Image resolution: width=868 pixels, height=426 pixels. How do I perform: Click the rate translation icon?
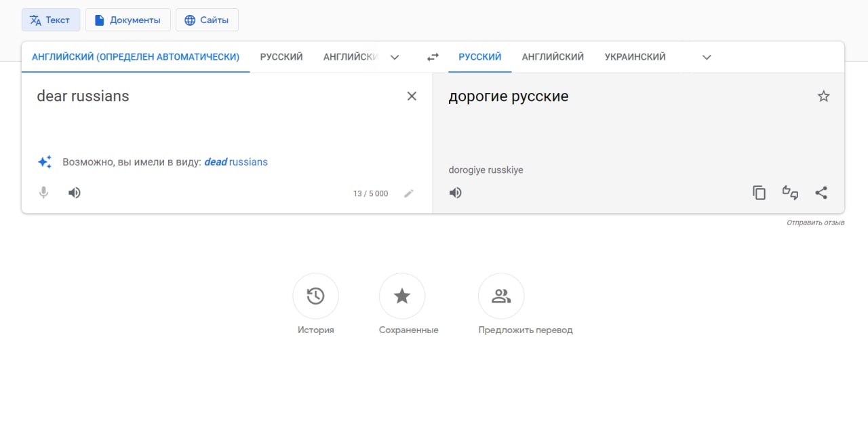[x=790, y=193]
